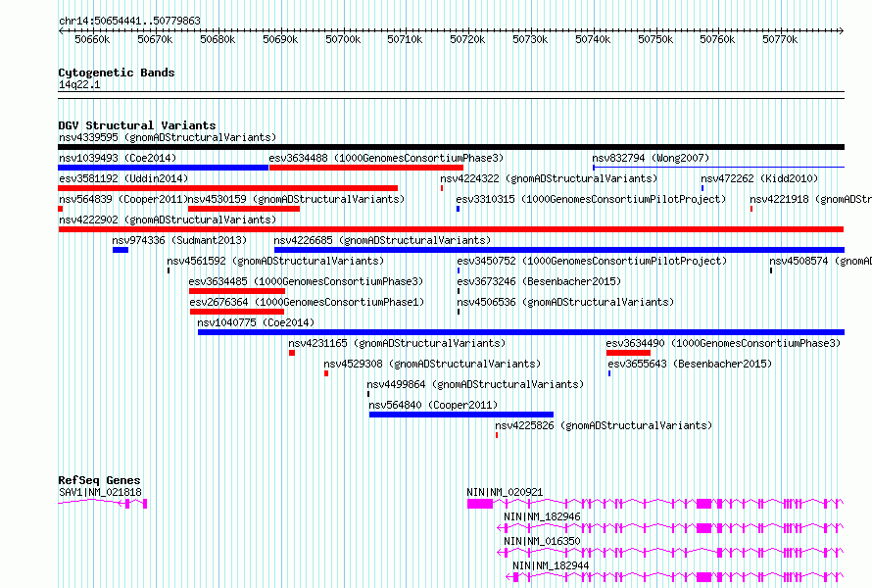The image size is (872, 588).
Task: Click the nsv4530159 red variant bar
Action: point(244,209)
